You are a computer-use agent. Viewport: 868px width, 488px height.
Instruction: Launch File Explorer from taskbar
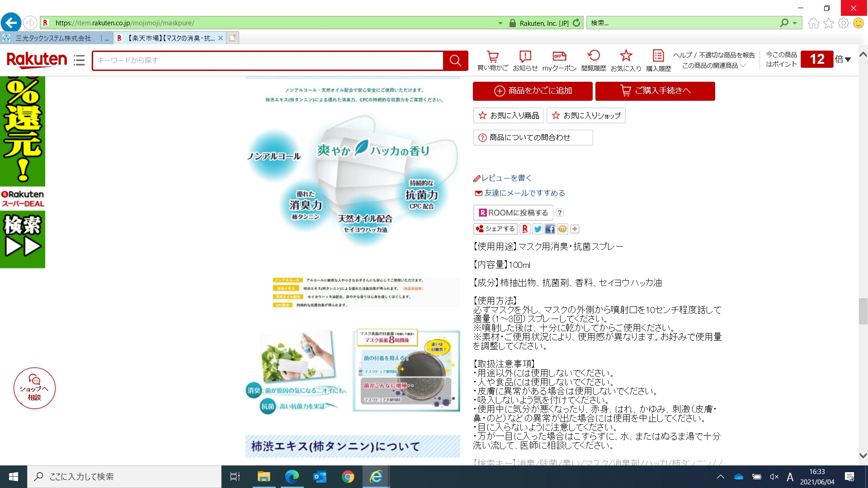click(x=264, y=477)
